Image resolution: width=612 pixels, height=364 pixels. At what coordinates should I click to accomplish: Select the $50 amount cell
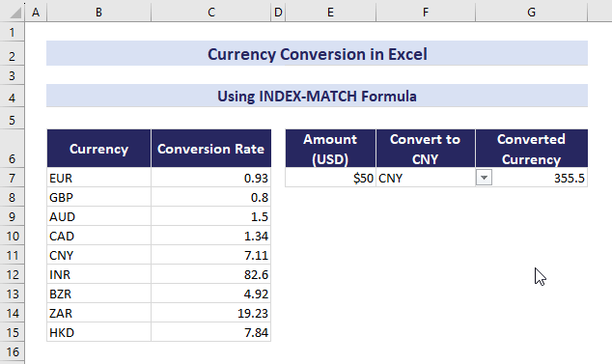click(x=330, y=178)
